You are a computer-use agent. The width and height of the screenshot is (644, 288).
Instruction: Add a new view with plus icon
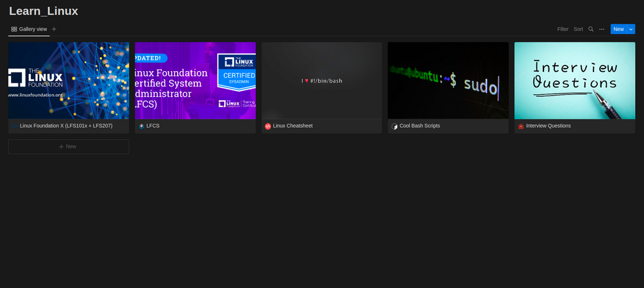[54, 29]
